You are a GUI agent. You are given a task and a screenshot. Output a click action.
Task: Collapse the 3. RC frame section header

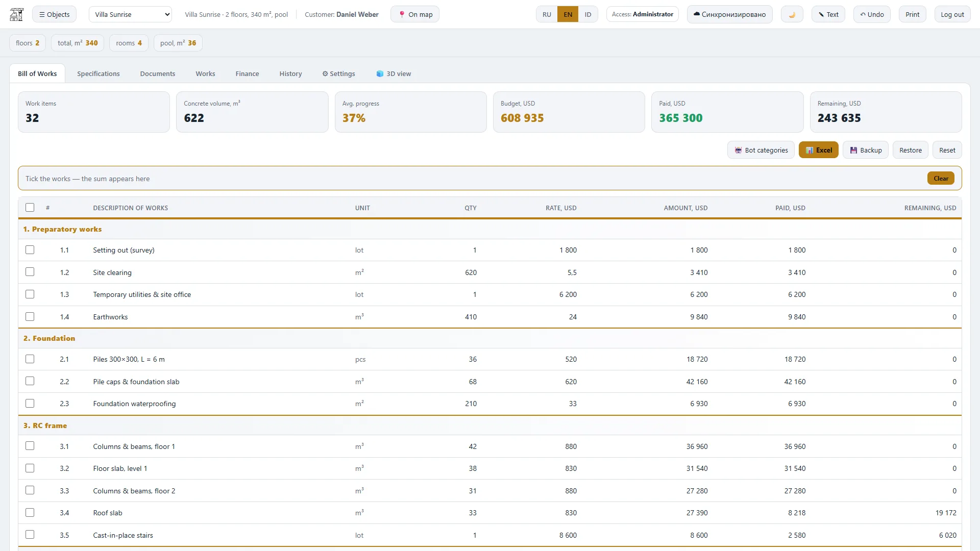tap(490, 425)
